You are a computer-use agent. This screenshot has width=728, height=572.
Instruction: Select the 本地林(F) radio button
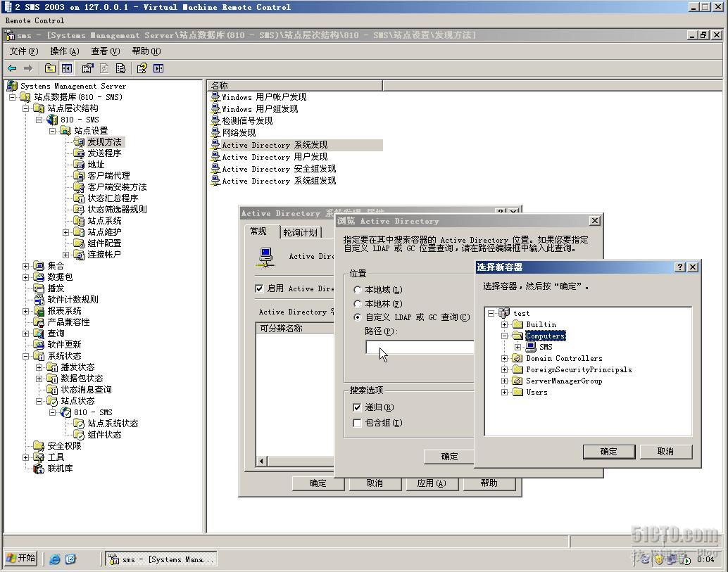click(x=358, y=304)
